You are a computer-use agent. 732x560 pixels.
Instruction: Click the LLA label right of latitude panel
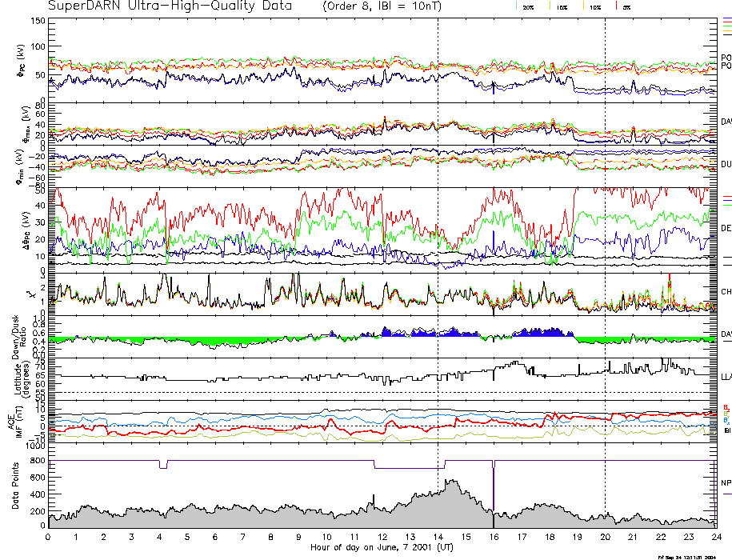(x=726, y=376)
